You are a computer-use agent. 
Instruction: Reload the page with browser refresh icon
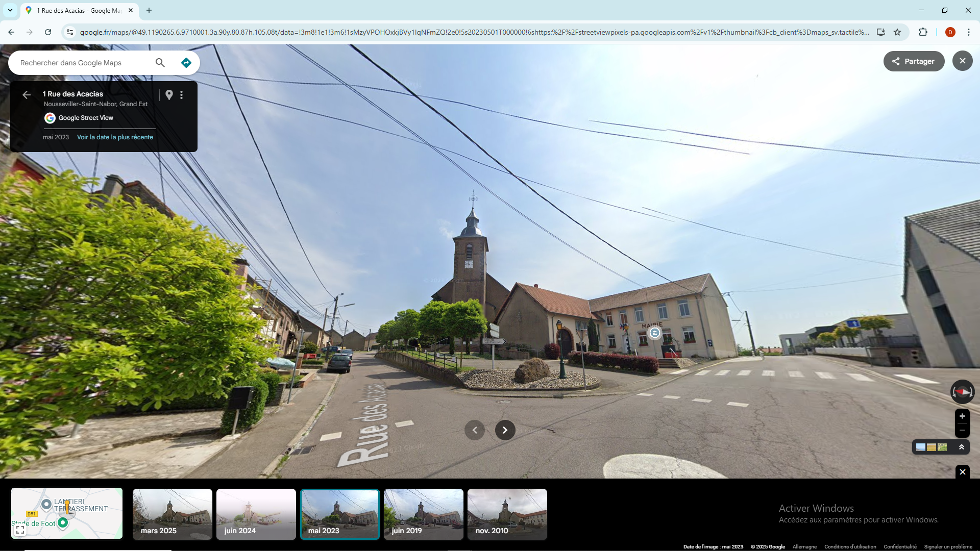coord(48,32)
